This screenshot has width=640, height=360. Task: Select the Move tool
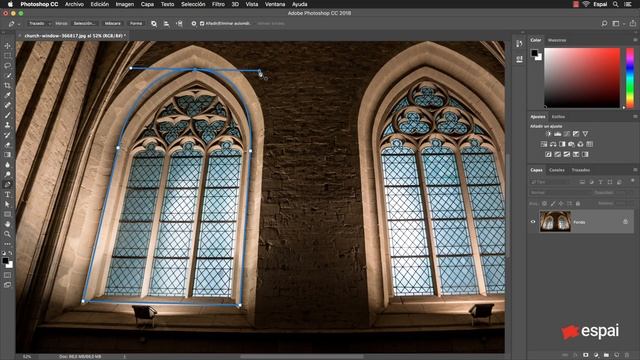[7, 46]
